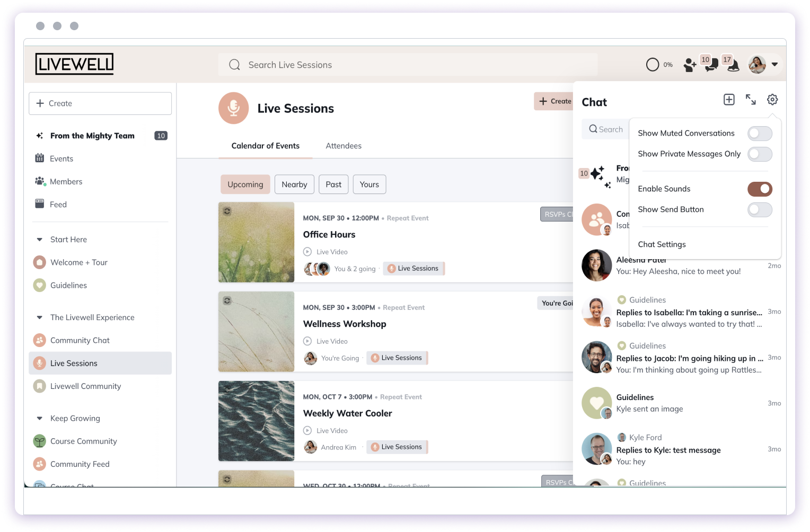The image size is (810, 532).
Task: Open the profile avatar in the header
Action: (757, 65)
